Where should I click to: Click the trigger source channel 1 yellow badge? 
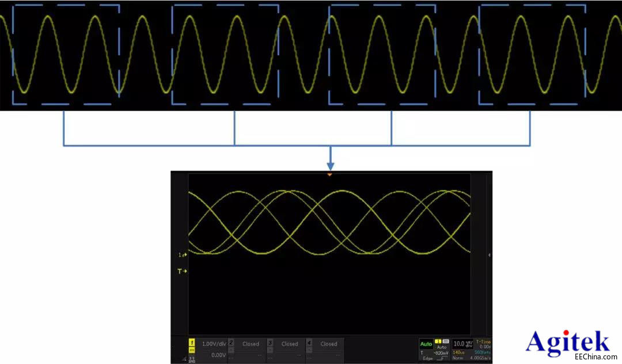438,342
